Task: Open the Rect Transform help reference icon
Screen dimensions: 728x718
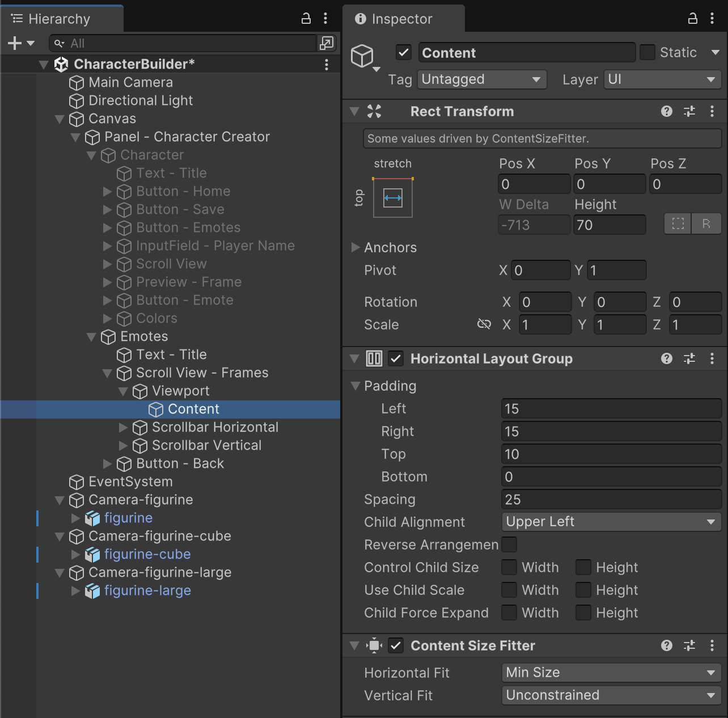Action: click(x=667, y=111)
